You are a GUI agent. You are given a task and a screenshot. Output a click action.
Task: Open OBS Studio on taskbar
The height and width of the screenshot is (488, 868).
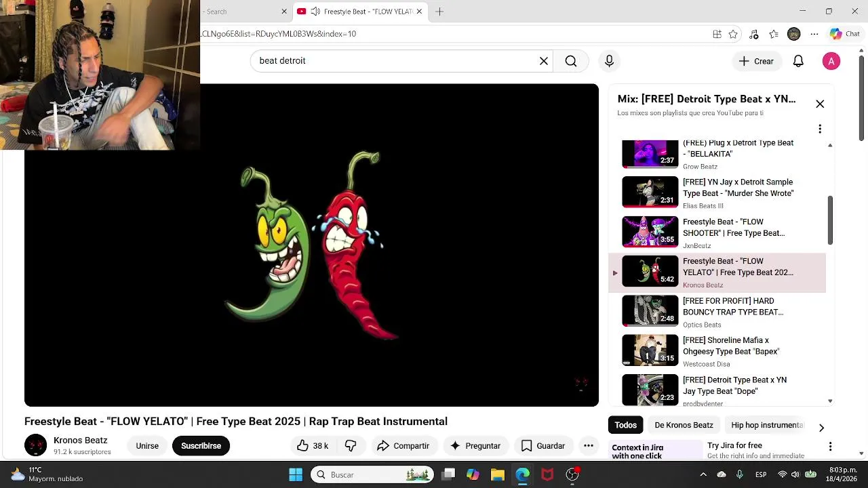pyautogui.click(x=572, y=474)
